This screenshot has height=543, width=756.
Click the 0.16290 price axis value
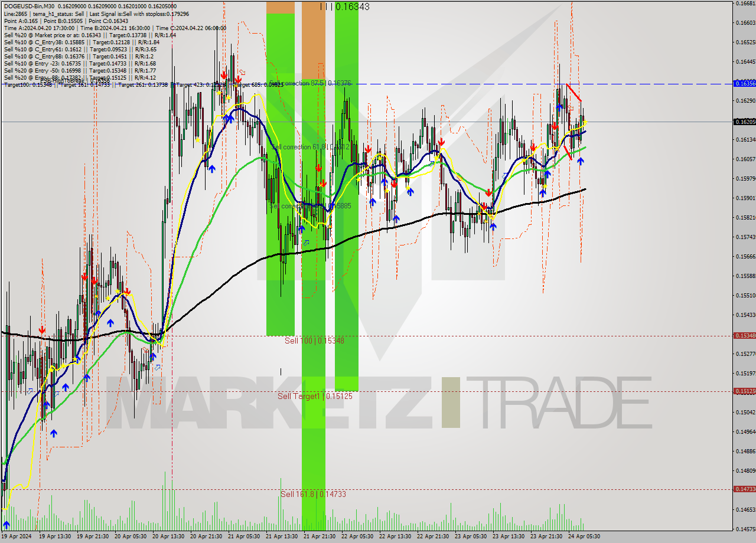coord(745,100)
